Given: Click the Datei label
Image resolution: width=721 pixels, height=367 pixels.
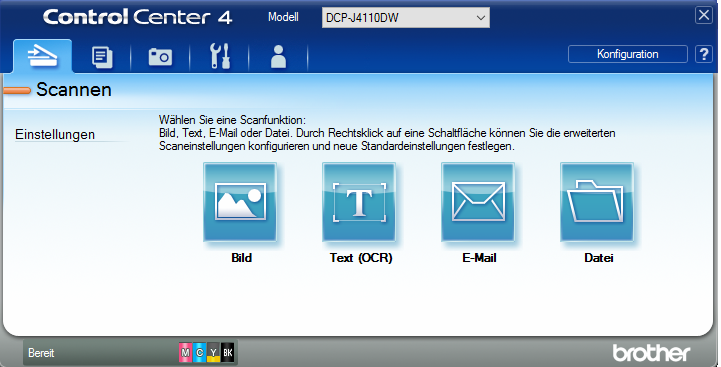Looking at the screenshot, I should [599, 258].
